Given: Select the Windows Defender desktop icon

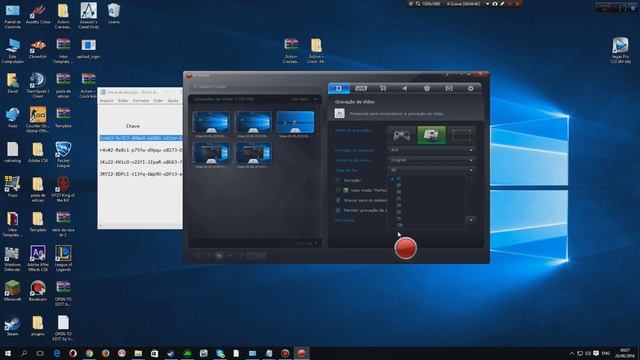Looking at the screenshot, I should point(13,258).
